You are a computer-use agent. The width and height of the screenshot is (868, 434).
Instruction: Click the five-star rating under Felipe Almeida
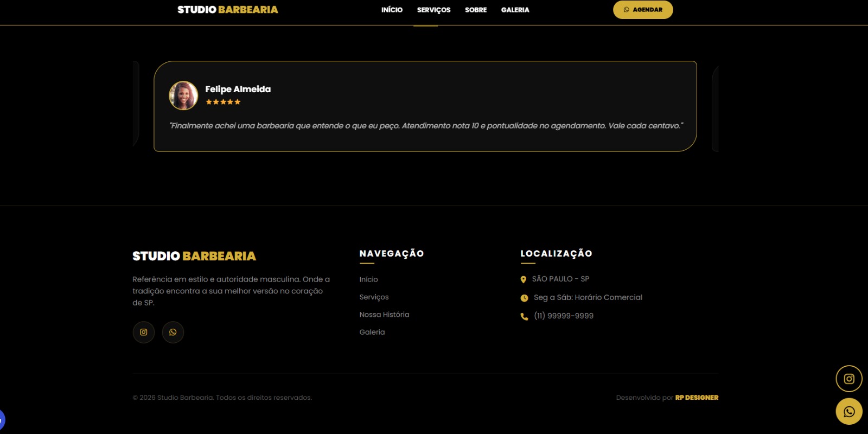pos(223,102)
